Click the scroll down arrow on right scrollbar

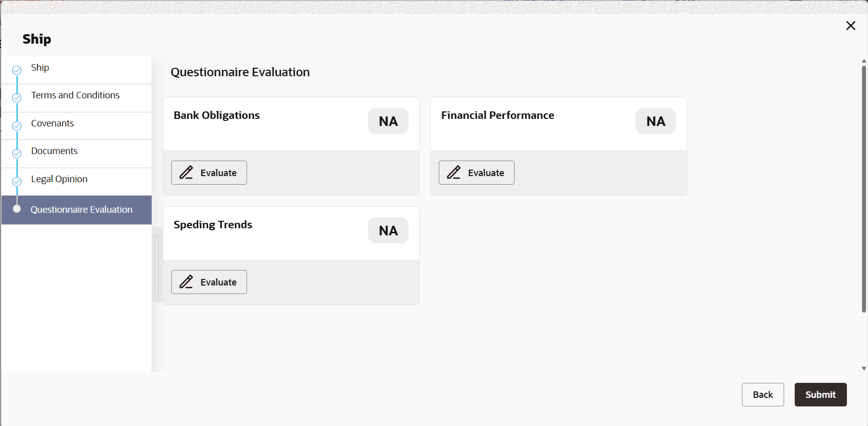point(863,368)
